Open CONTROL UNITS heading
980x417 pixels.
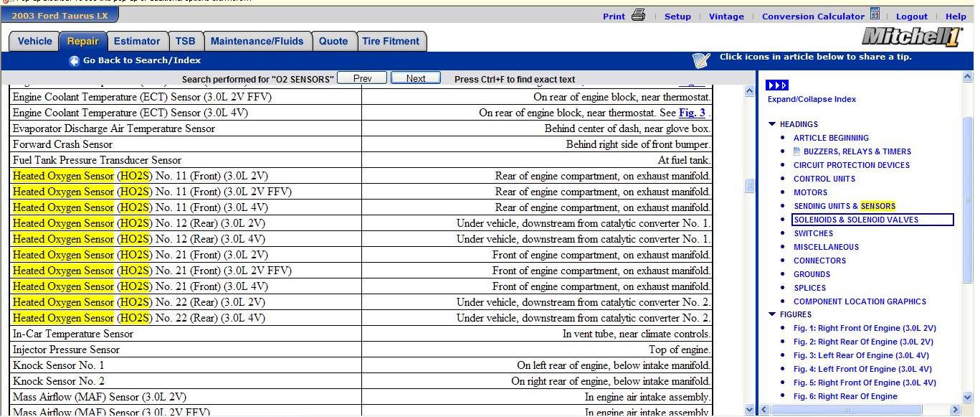(824, 179)
